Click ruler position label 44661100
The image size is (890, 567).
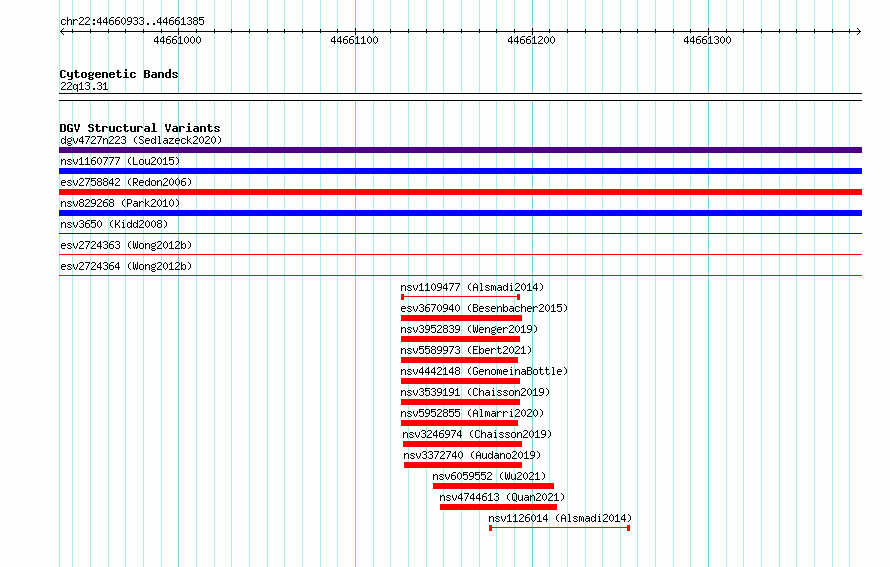point(354,40)
